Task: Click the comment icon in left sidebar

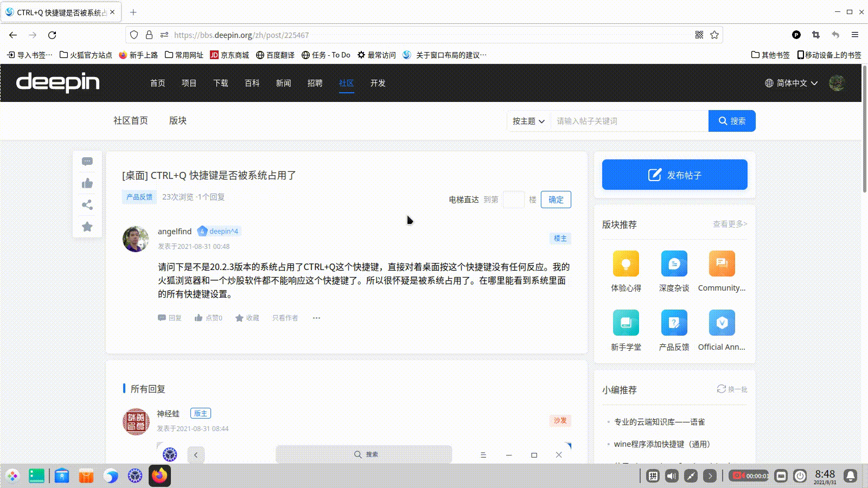Action: [87, 162]
